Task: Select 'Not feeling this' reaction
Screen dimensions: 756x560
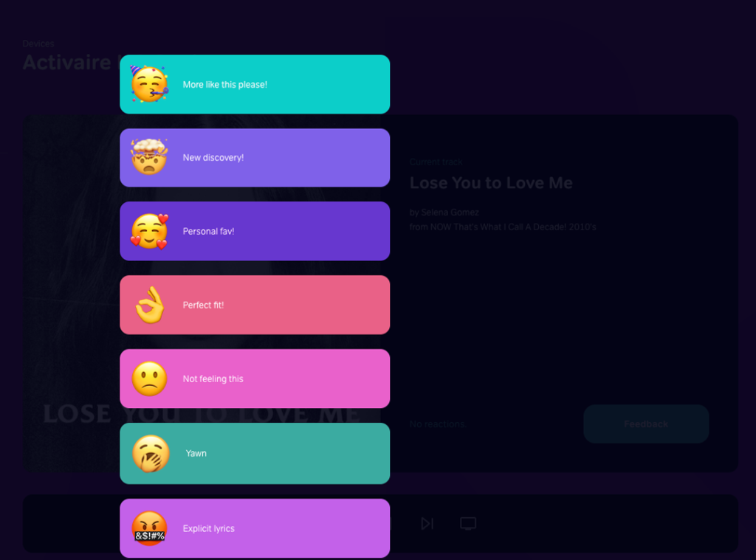Action: [x=255, y=378]
